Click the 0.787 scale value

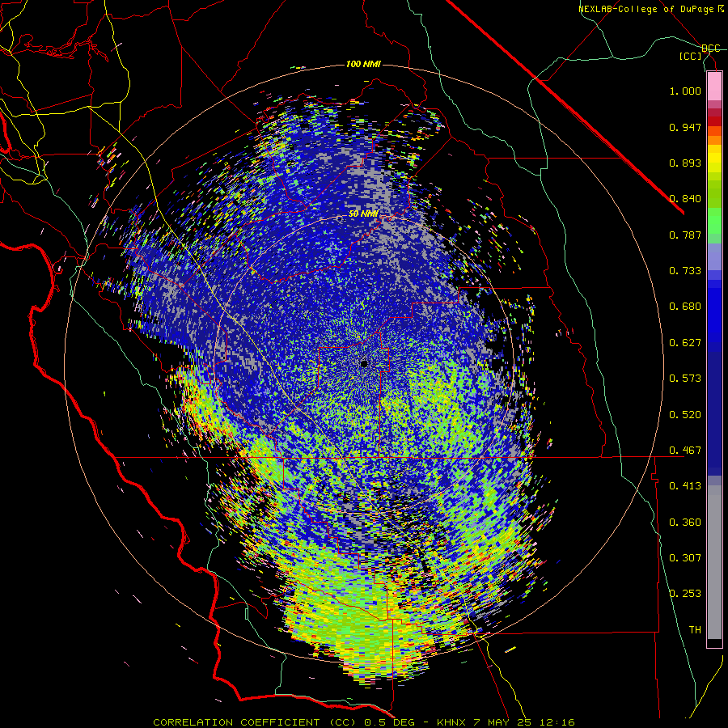coord(685,235)
